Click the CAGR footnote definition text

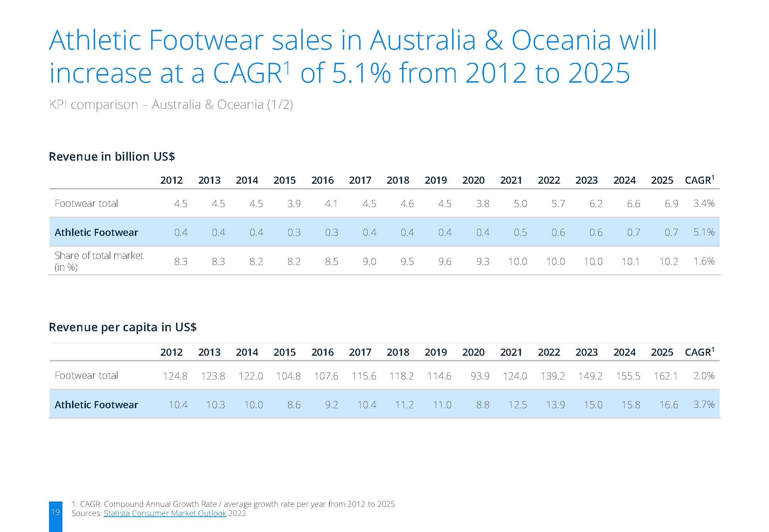tap(233, 504)
